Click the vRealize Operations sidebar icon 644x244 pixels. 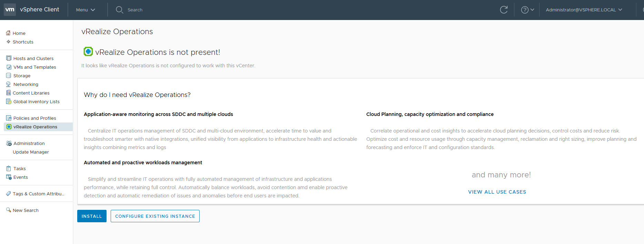coord(9,127)
